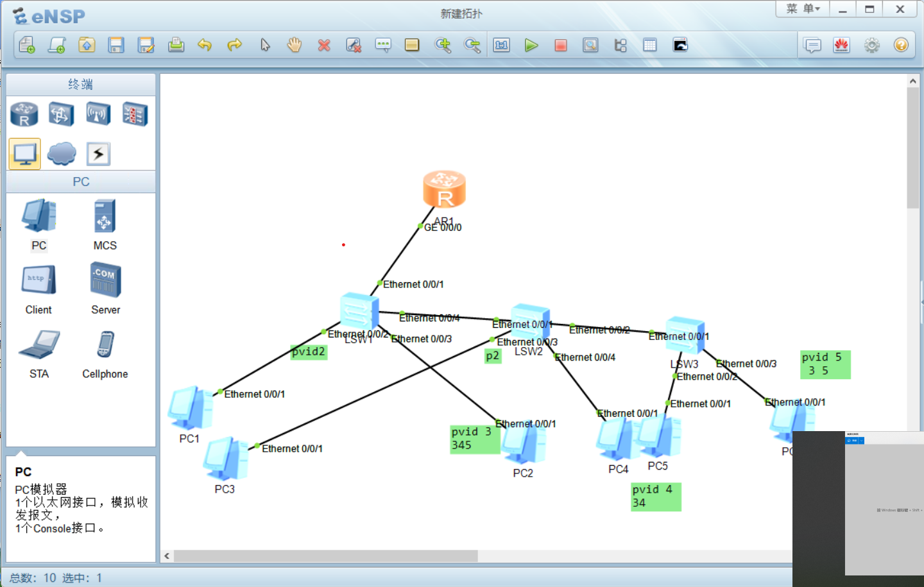Click the 1:1 zoom reset icon

coord(501,45)
